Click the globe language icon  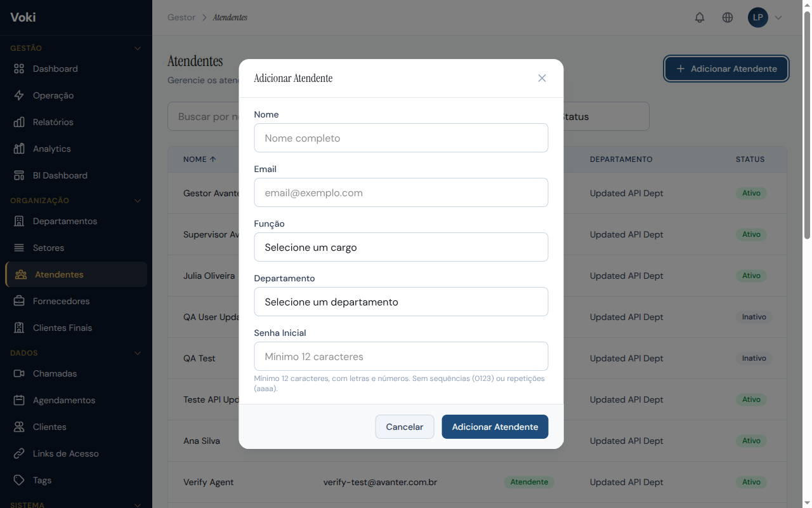(x=728, y=18)
